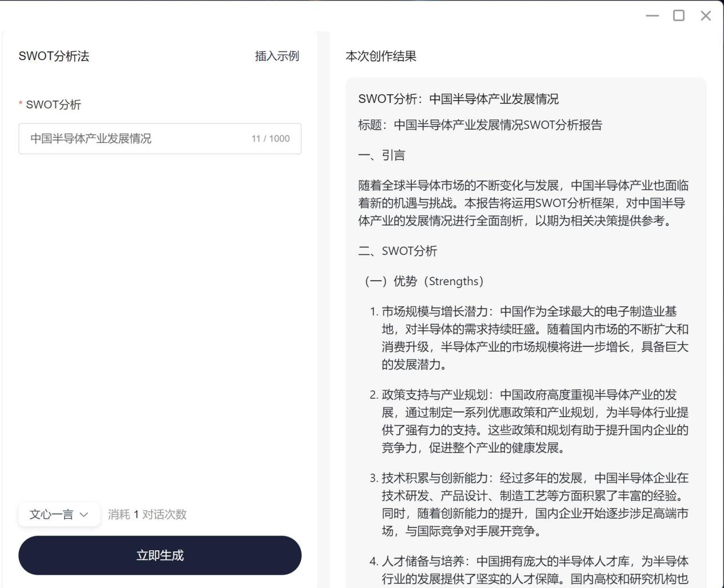Click 消耗 1 对话次数 text

coord(148,514)
